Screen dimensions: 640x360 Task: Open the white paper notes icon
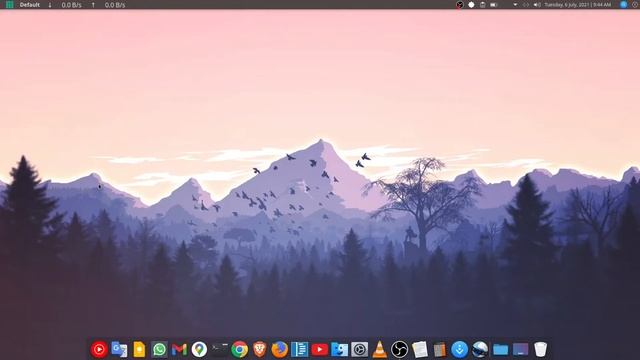420,349
